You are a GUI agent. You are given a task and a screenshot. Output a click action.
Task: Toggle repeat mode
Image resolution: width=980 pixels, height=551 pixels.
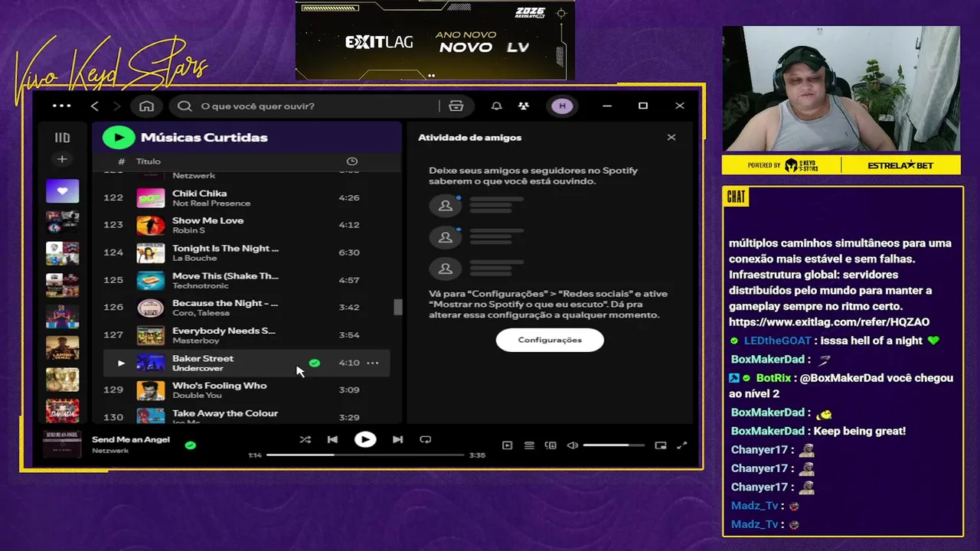[x=426, y=439]
